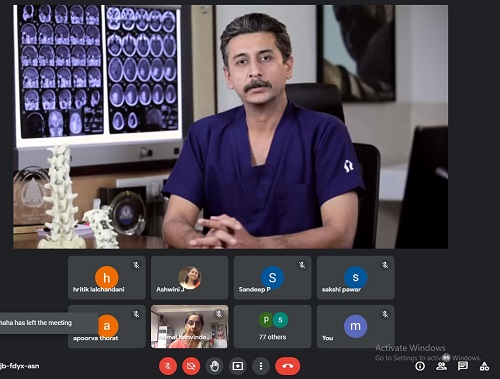Open the chat panel
The image size is (500, 379).
click(x=463, y=366)
